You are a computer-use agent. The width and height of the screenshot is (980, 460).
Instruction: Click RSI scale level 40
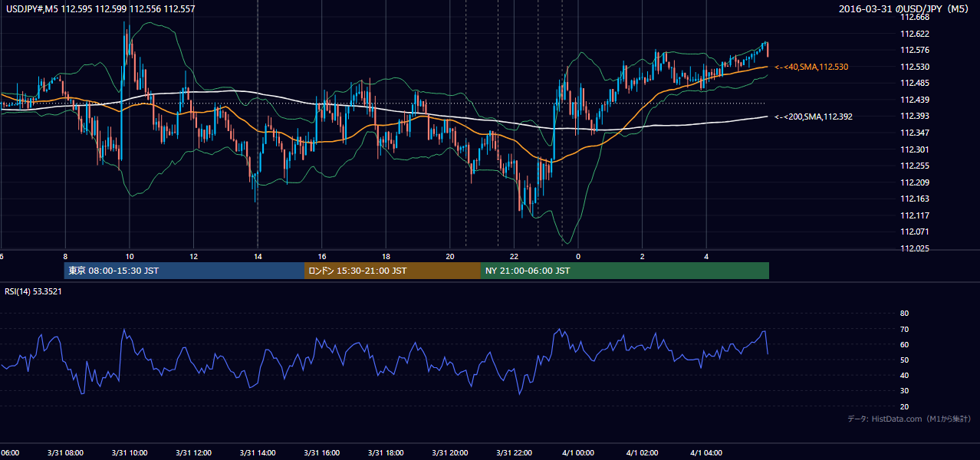coord(904,375)
